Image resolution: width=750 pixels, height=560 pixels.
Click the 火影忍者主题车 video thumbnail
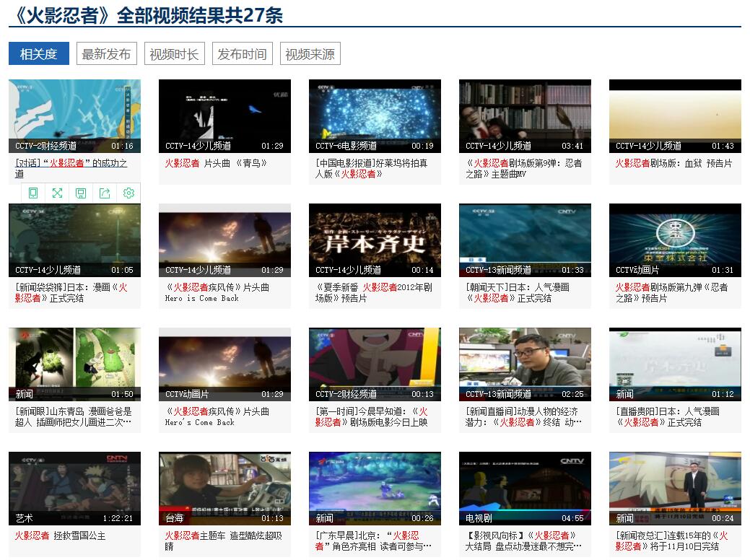click(224, 487)
